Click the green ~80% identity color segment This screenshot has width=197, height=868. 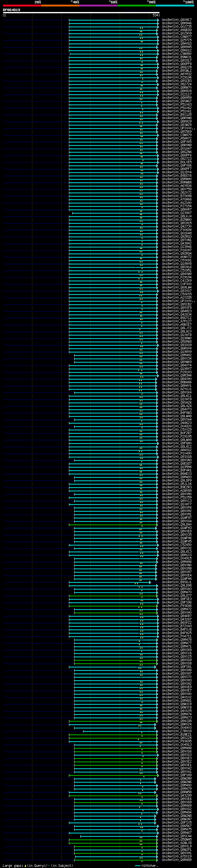(137, 6)
